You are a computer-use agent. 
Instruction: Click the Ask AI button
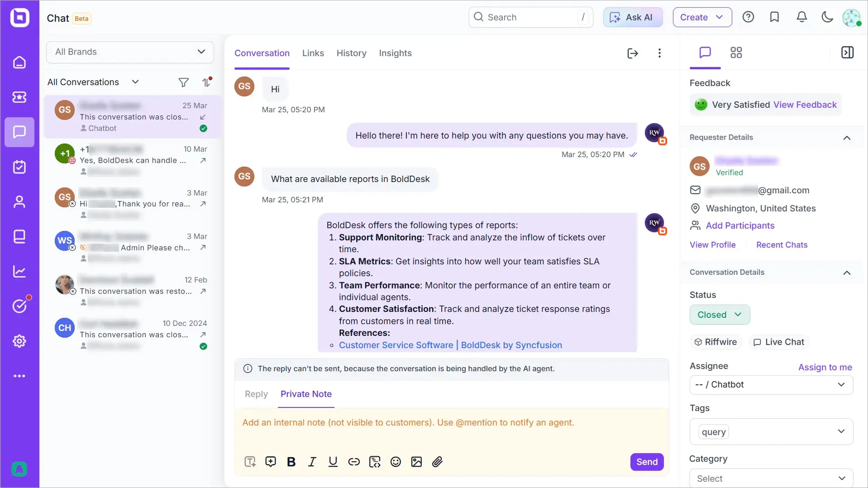(x=633, y=17)
